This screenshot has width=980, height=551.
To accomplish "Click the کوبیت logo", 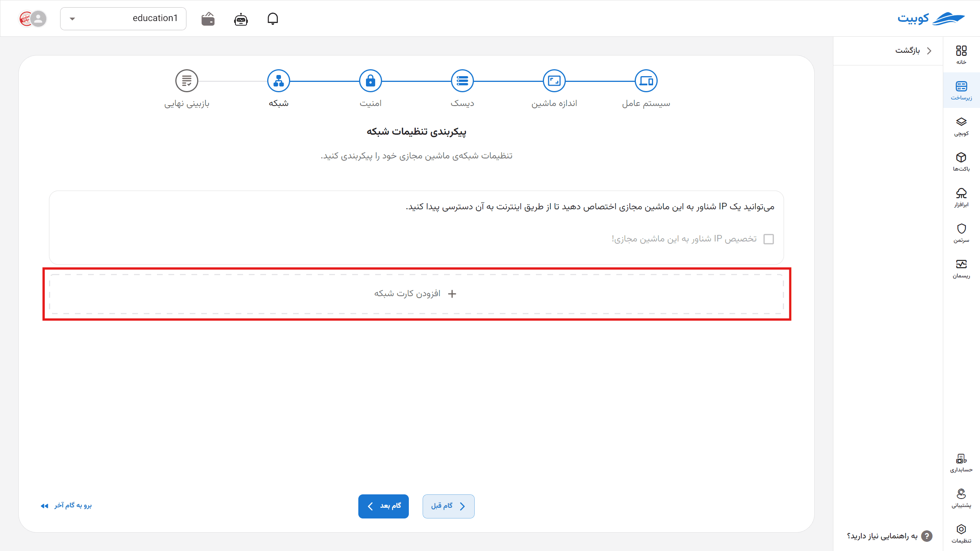I will tap(931, 18).
